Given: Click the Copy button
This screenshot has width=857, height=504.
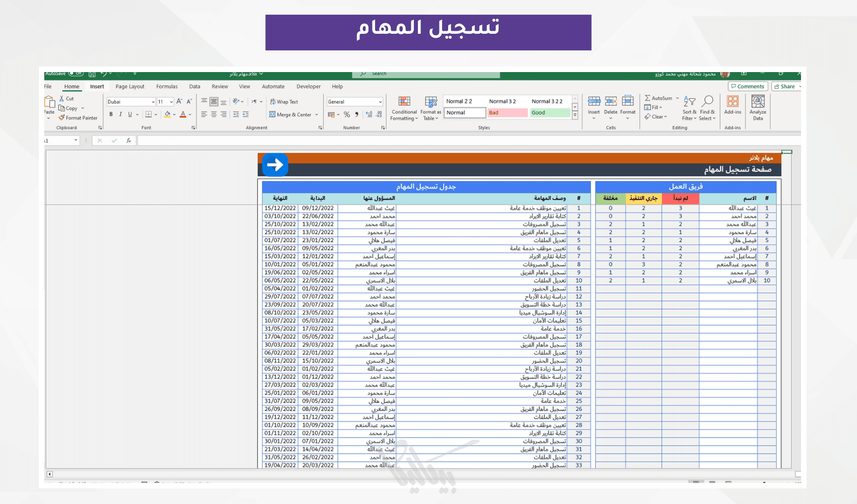Looking at the screenshot, I should point(68,108).
